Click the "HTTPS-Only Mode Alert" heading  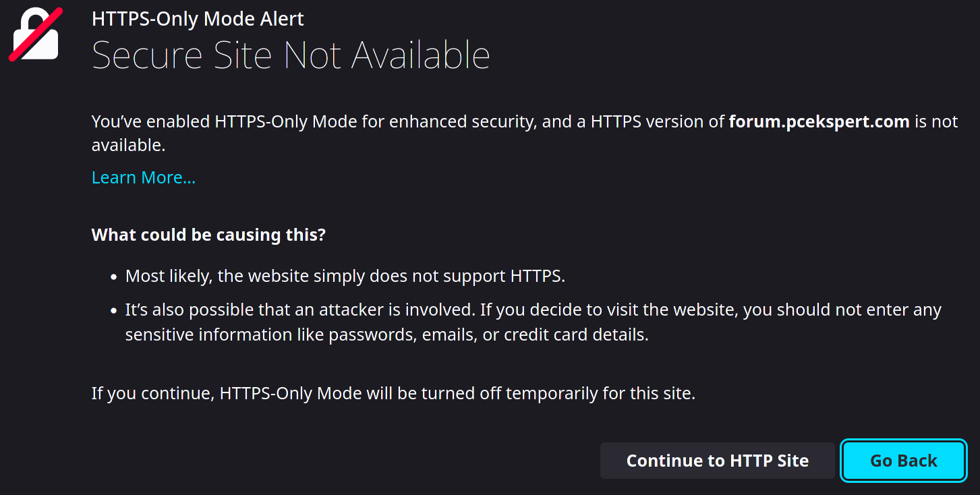click(x=198, y=19)
